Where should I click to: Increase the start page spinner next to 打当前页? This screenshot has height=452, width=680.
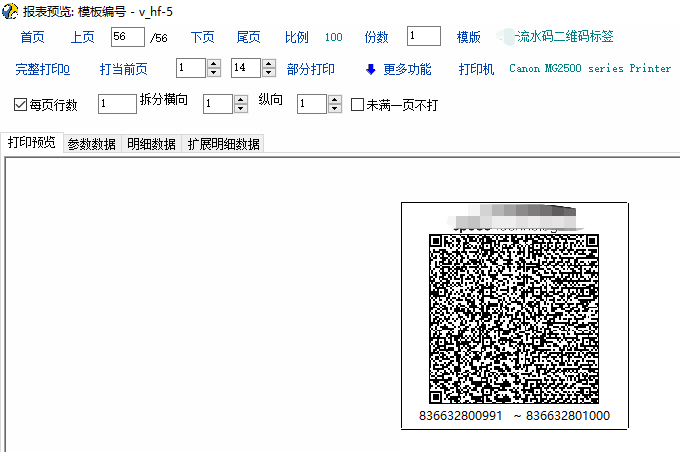pos(213,64)
